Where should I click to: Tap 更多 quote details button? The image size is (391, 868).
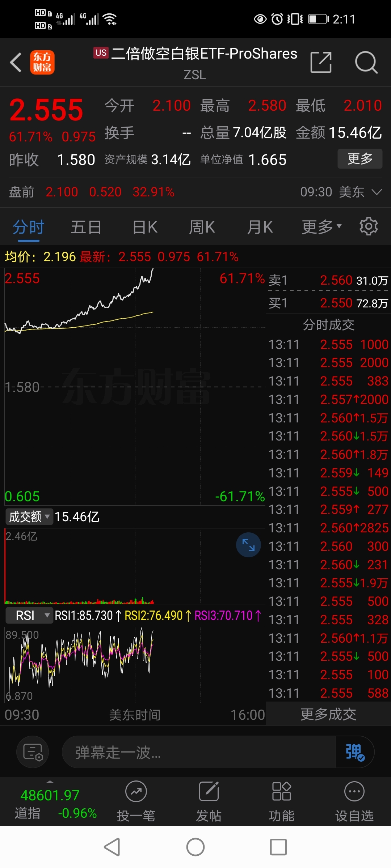pyautogui.click(x=360, y=158)
